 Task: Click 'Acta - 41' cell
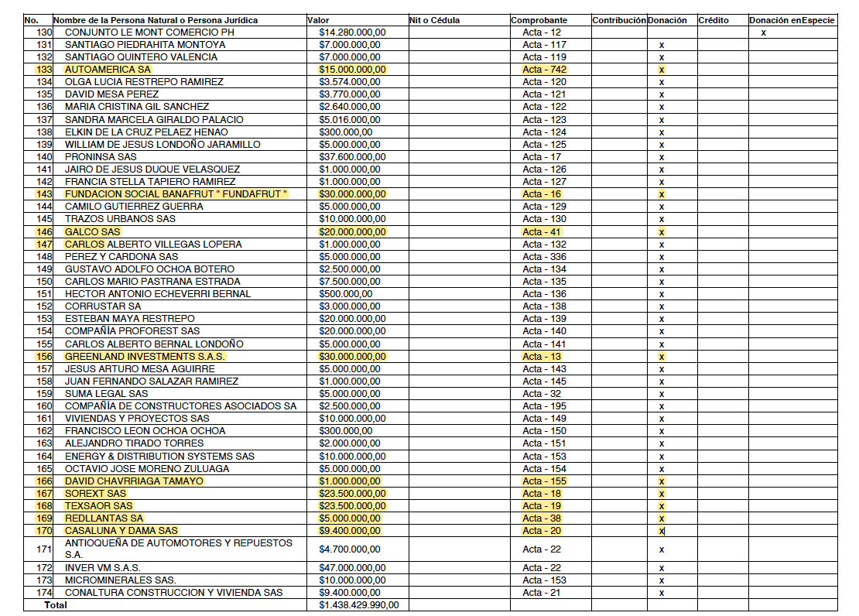[542, 232]
